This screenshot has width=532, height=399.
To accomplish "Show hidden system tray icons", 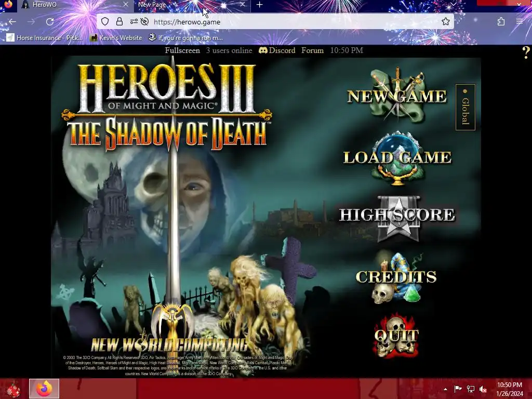I will point(445,389).
